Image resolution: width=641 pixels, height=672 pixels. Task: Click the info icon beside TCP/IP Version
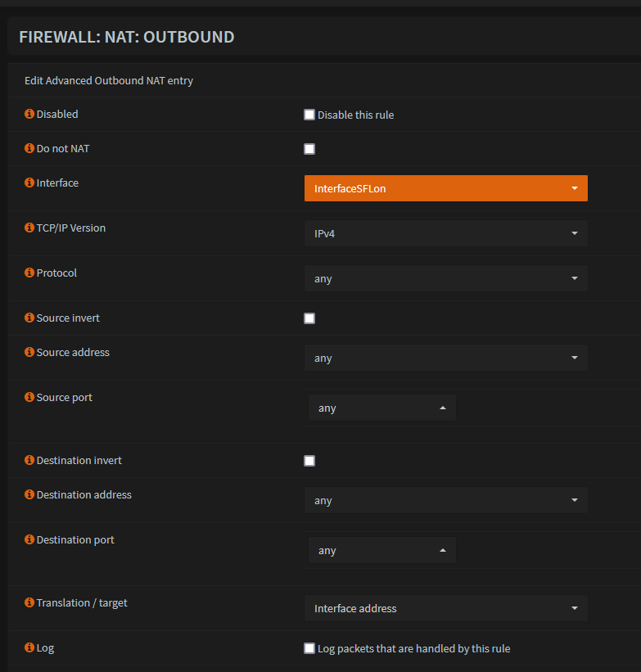click(29, 228)
